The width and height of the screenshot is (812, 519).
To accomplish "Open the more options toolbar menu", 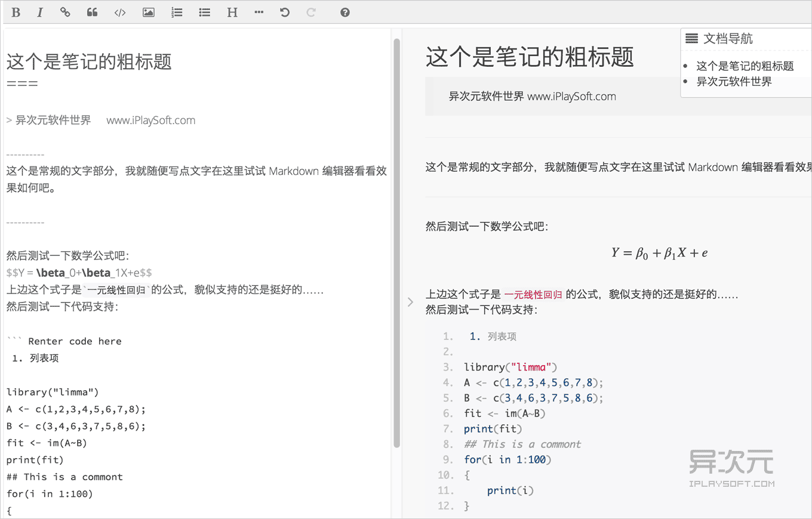I will 259,12.
